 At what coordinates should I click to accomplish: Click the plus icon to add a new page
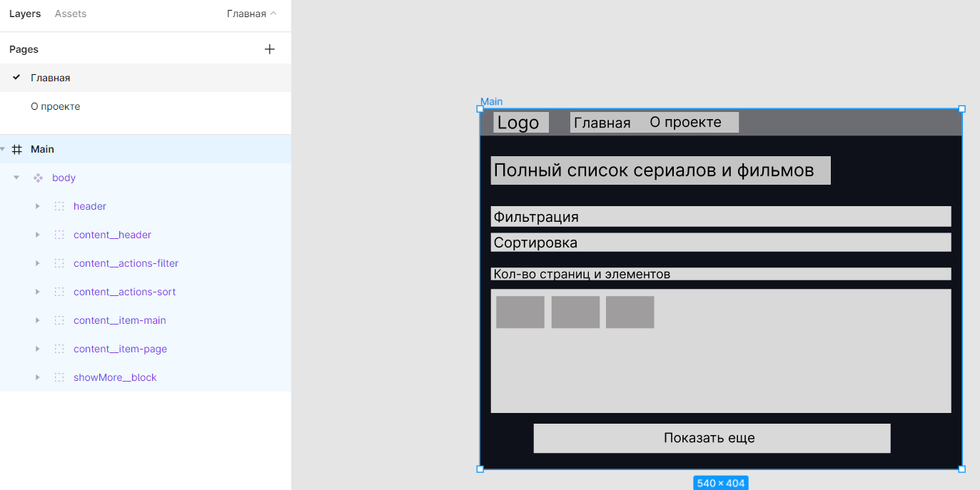269,49
